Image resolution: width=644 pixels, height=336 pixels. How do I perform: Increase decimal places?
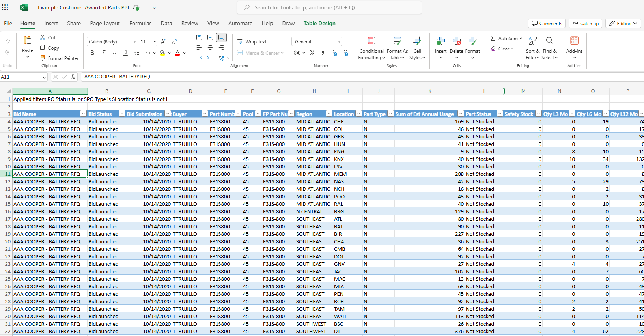pyautogui.click(x=334, y=53)
